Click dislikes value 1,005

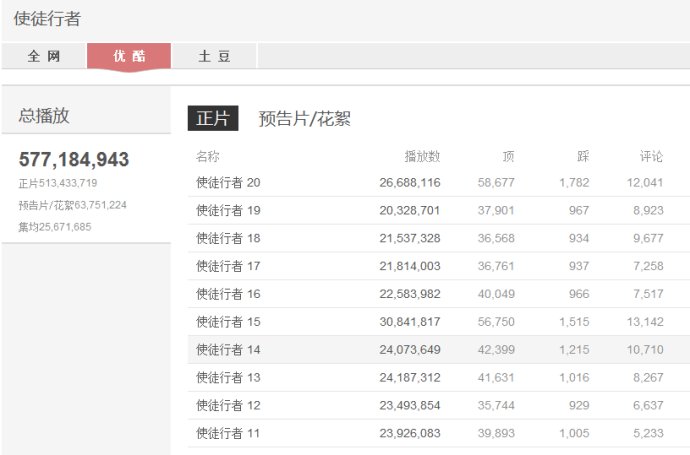point(574,433)
